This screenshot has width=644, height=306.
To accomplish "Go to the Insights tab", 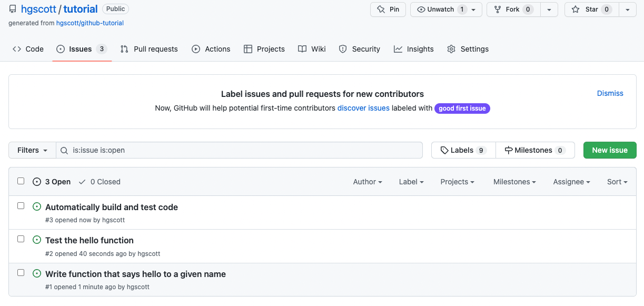I will pos(414,49).
